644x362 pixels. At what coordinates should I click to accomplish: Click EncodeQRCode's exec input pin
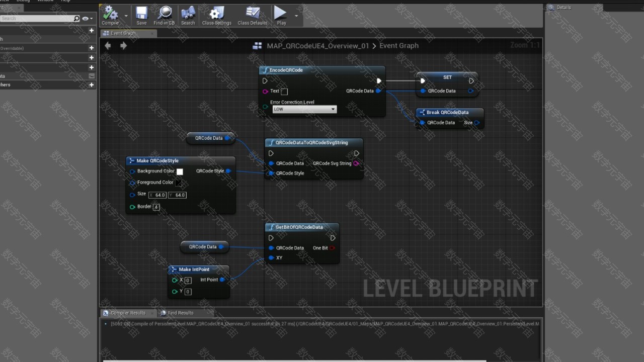(x=265, y=80)
